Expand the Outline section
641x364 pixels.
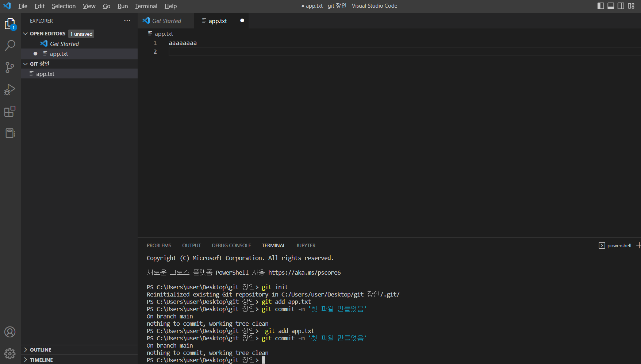26,350
